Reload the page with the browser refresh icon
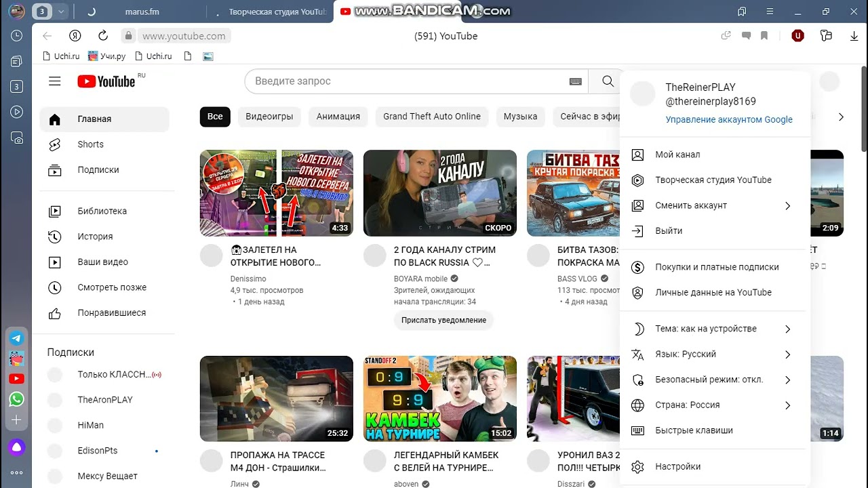 click(x=103, y=36)
